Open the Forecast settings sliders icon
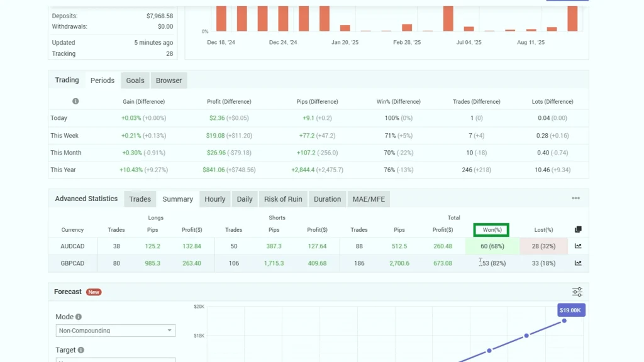 (x=577, y=292)
